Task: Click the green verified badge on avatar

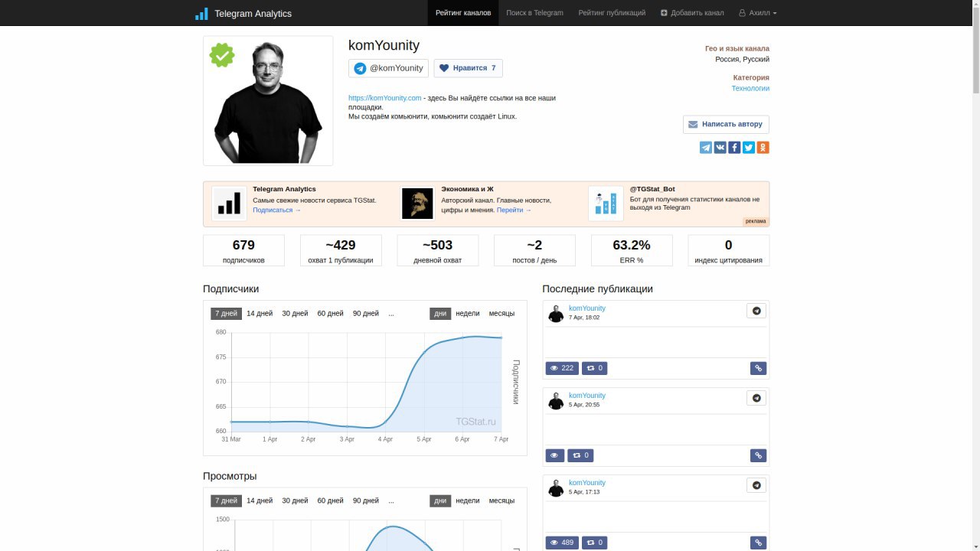Action: [222, 55]
